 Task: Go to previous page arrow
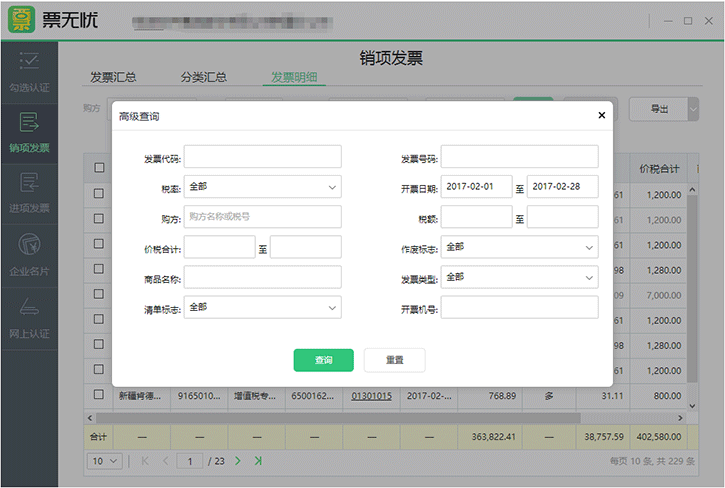coord(166,461)
